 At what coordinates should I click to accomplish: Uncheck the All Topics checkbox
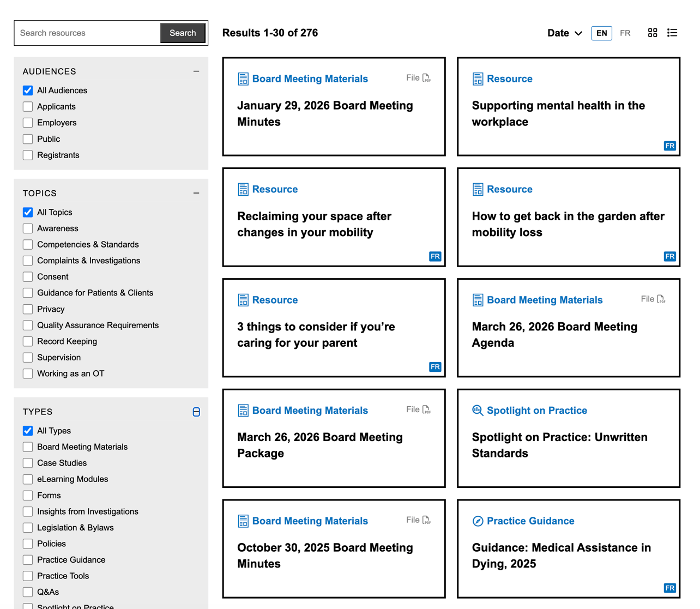click(28, 212)
